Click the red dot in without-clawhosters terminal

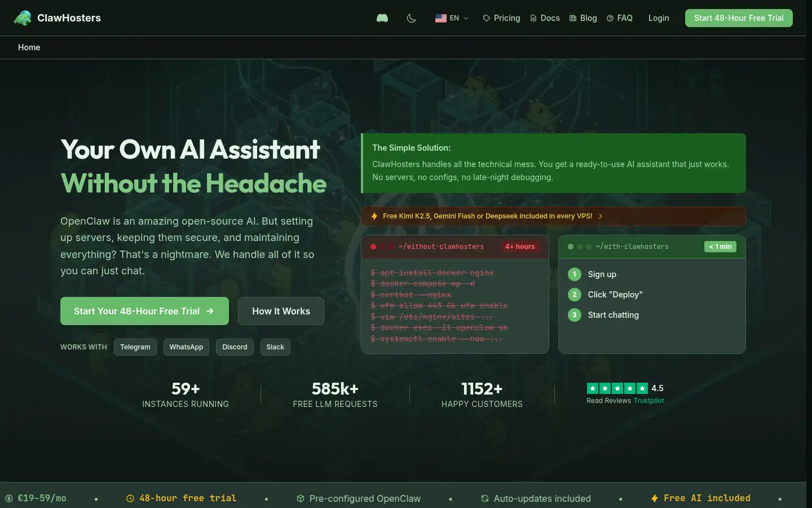[x=373, y=247]
